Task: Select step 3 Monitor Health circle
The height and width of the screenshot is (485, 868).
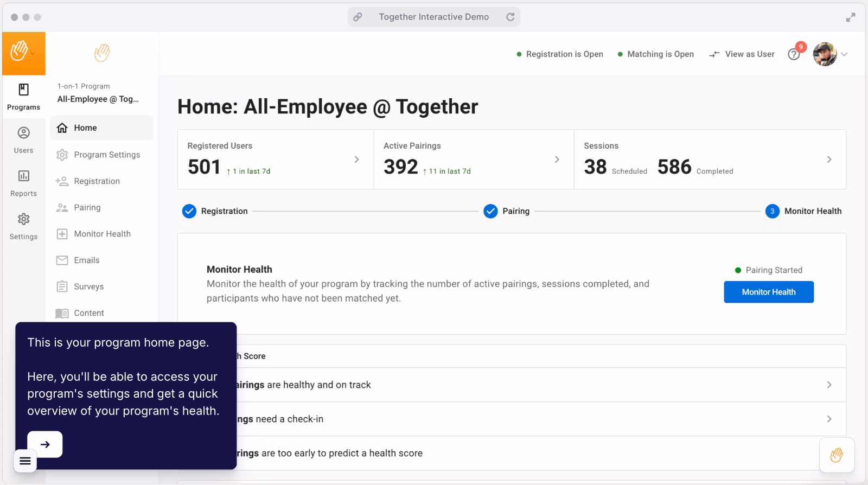Action: click(773, 211)
